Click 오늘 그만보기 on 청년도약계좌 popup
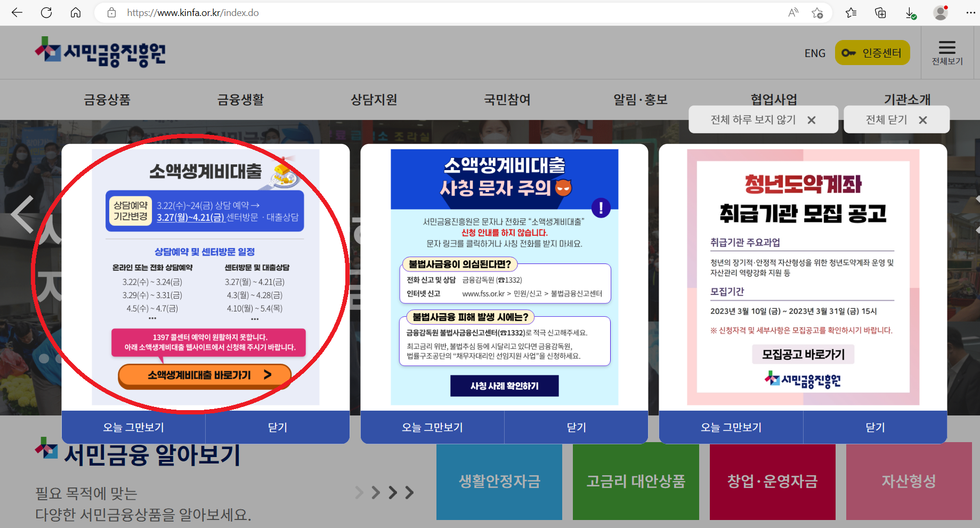The width and height of the screenshot is (980, 528). pyautogui.click(x=731, y=427)
